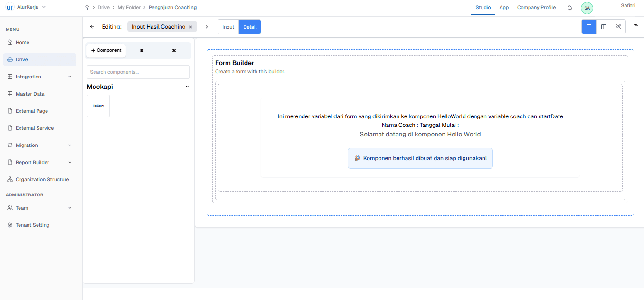Click the SA avatar badge

click(x=587, y=8)
